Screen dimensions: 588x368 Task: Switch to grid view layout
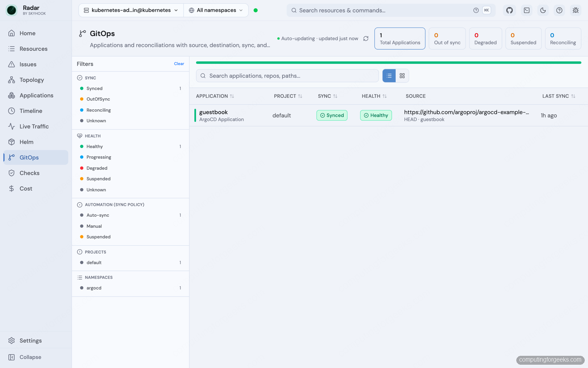pyautogui.click(x=402, y=76)
